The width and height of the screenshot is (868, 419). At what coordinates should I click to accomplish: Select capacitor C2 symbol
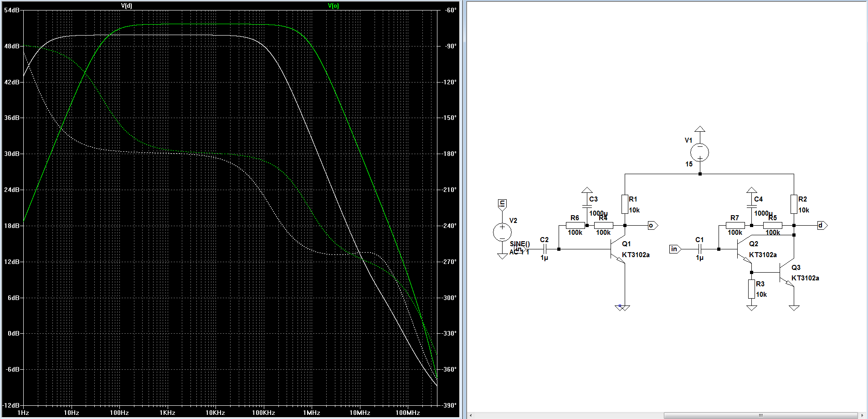[544, 249]
